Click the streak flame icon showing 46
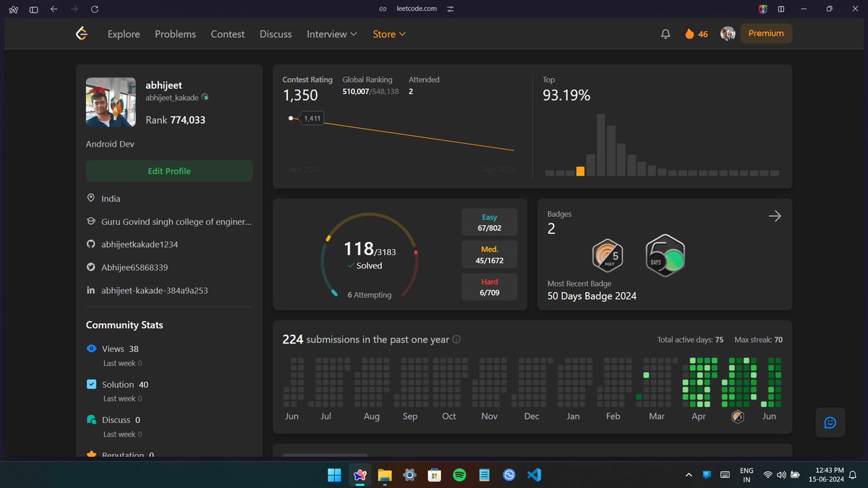The image size is (868, 488). pos(689,34)
